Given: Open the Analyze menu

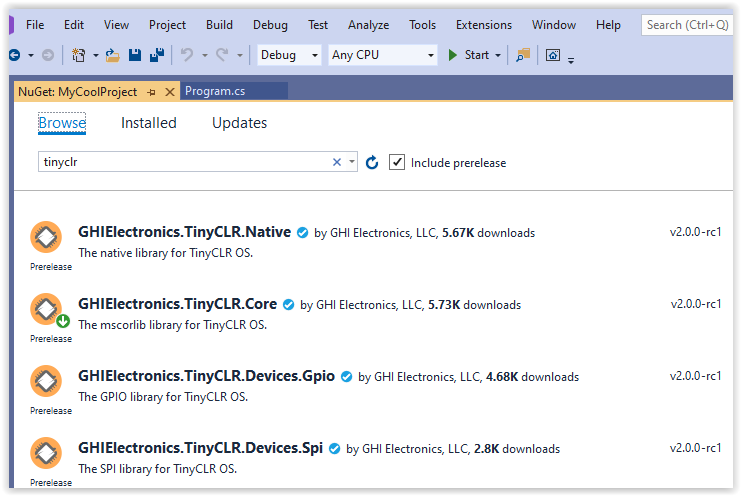Looking at the screenshot, I should click(369, 25).
